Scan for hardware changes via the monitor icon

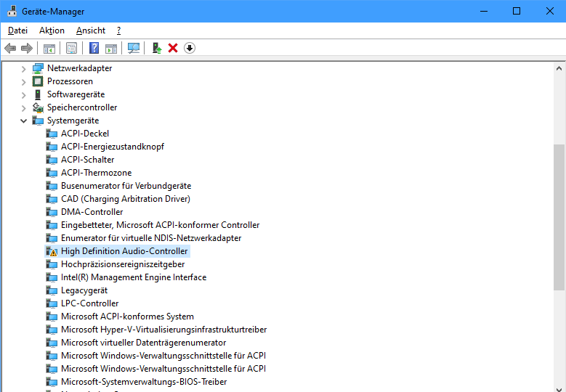click(134, 48)
